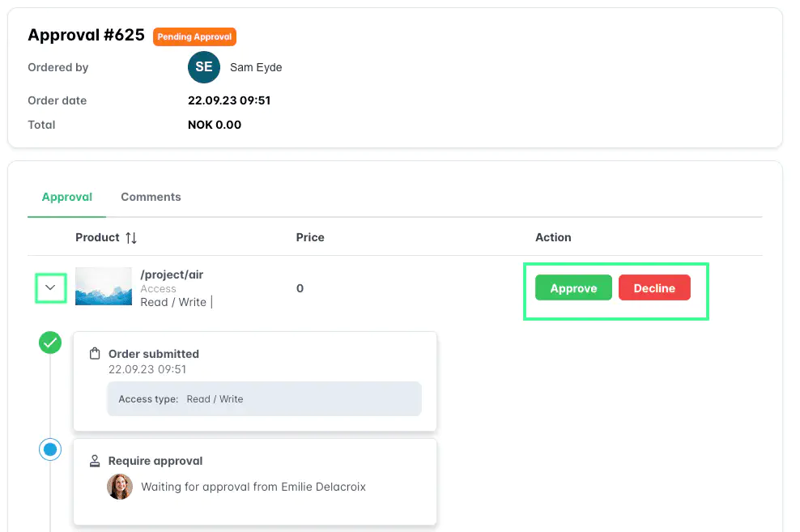Click the green checkmark step icon
The width and height of the screenshot is (800, 532).
[50, 343]
